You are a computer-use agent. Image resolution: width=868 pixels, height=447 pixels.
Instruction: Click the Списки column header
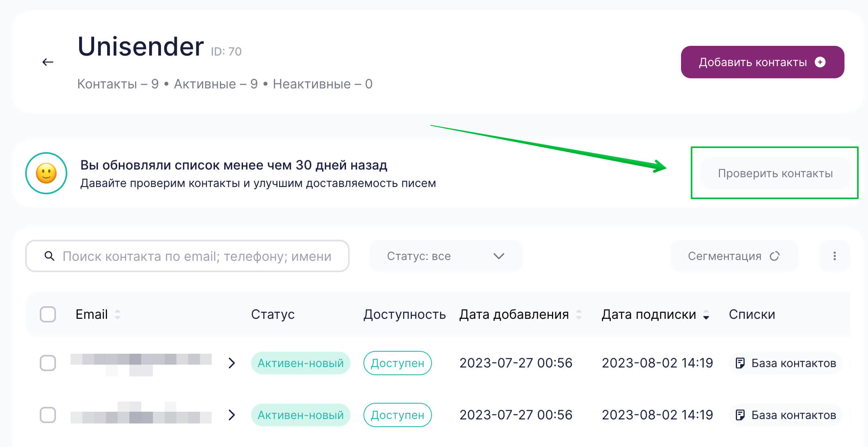752,314
